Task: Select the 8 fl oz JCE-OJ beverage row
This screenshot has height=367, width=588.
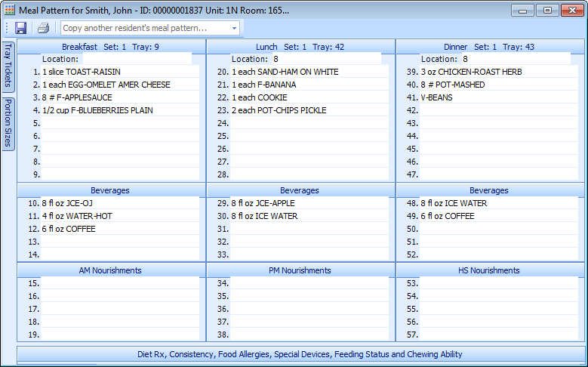Action: [119, 203]
